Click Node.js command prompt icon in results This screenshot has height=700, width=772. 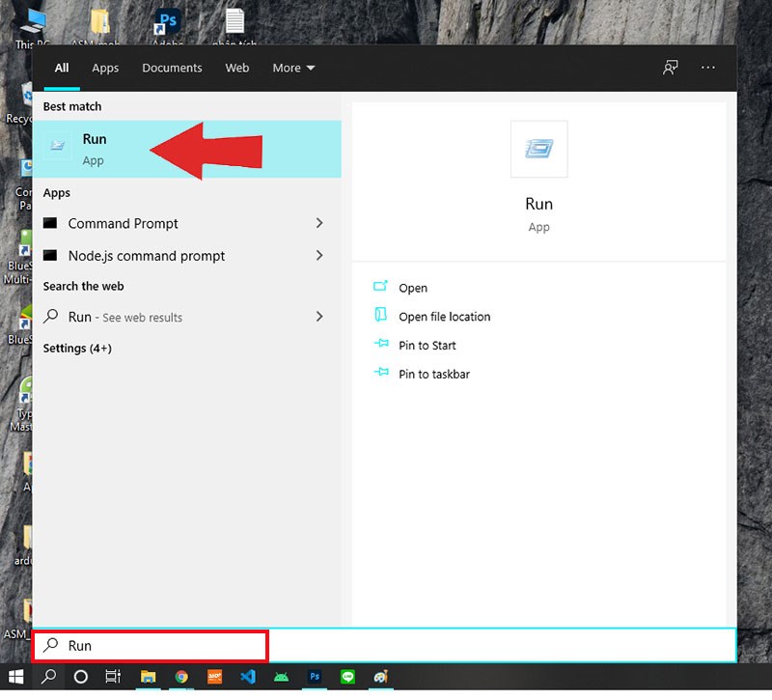point(50,255)
